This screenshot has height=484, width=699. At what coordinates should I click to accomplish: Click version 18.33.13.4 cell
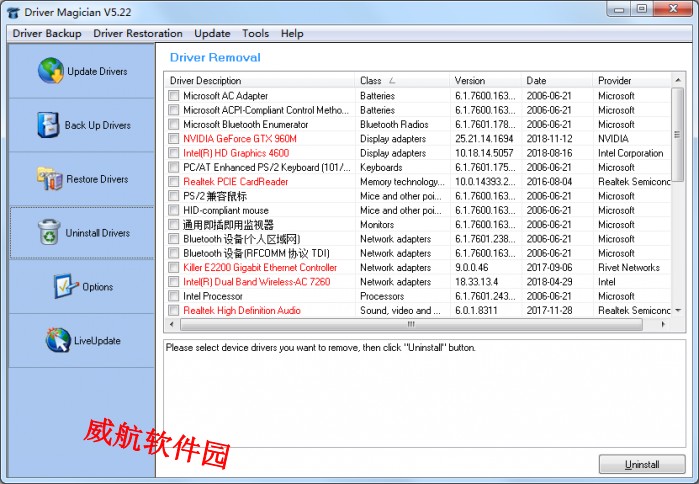[x=477, y=282]
